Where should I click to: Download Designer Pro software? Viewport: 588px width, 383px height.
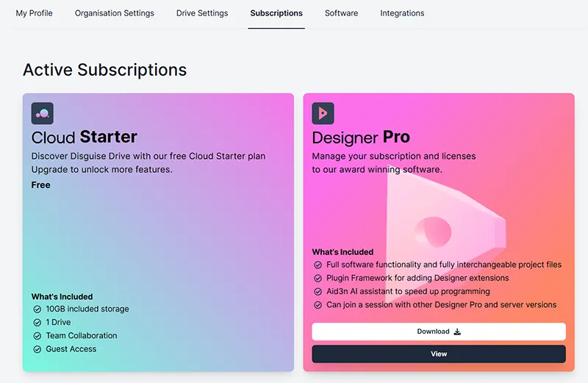pyautogui.click(x=439, y=332)
